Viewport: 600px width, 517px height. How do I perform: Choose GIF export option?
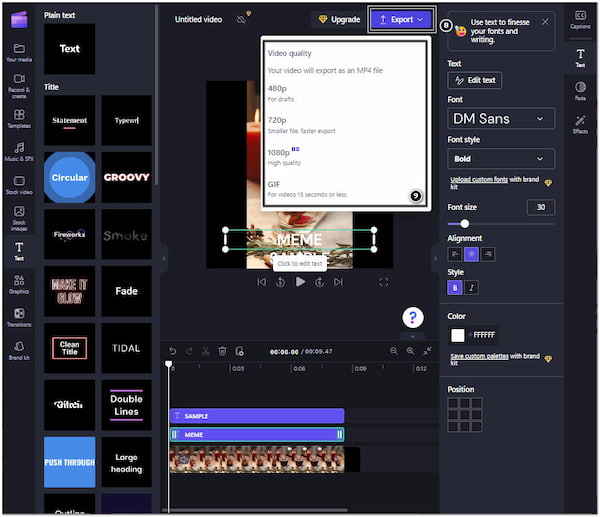(345, 189)
